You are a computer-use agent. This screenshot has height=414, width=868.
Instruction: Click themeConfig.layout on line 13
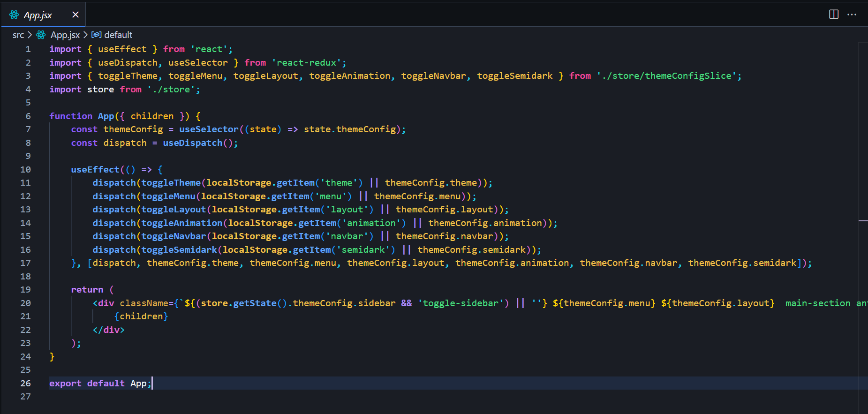tap(445, 210)
